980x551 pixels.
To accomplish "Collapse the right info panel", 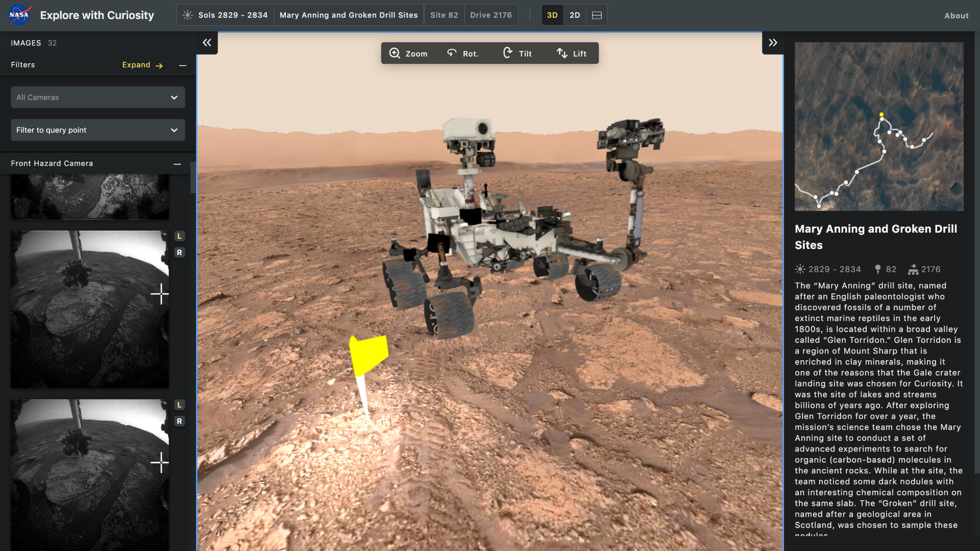I will tap(773, 43).
